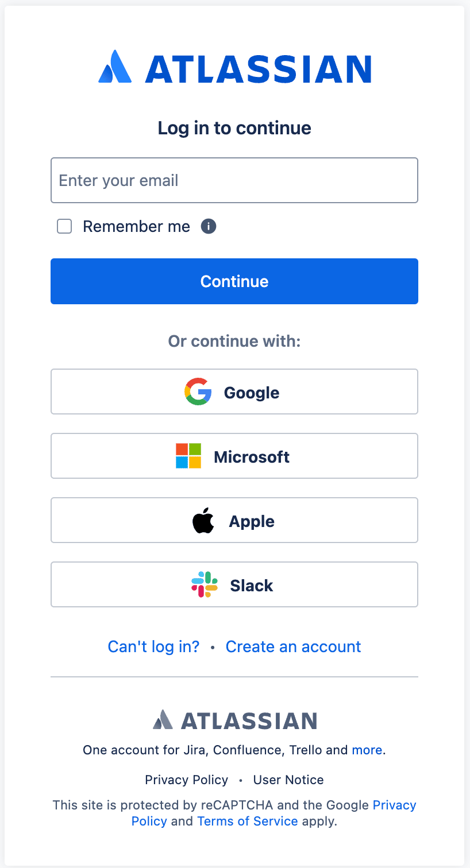Click the Remember me info icon
Viewport: 470px width, 868px height.
click(209, 226)
